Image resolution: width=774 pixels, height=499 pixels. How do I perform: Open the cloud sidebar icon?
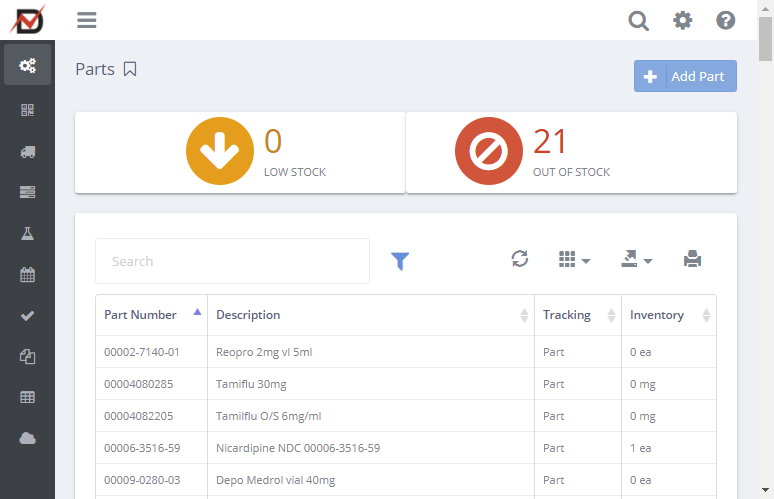pos(28,438)
